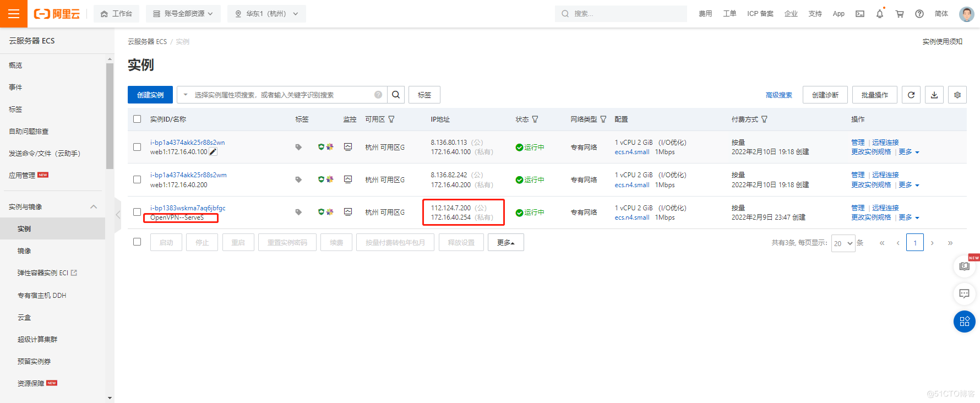Open the search attribute dropdown arrow
Viewport: 980px width, 403px height.
186,95
